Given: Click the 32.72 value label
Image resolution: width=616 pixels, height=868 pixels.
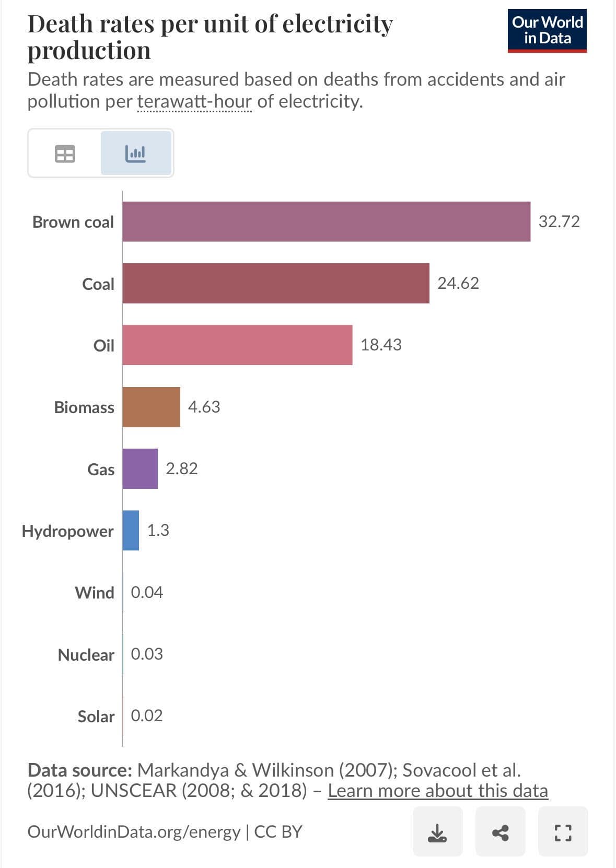Looking at the screenshot, I should click(x=559, y=221).
